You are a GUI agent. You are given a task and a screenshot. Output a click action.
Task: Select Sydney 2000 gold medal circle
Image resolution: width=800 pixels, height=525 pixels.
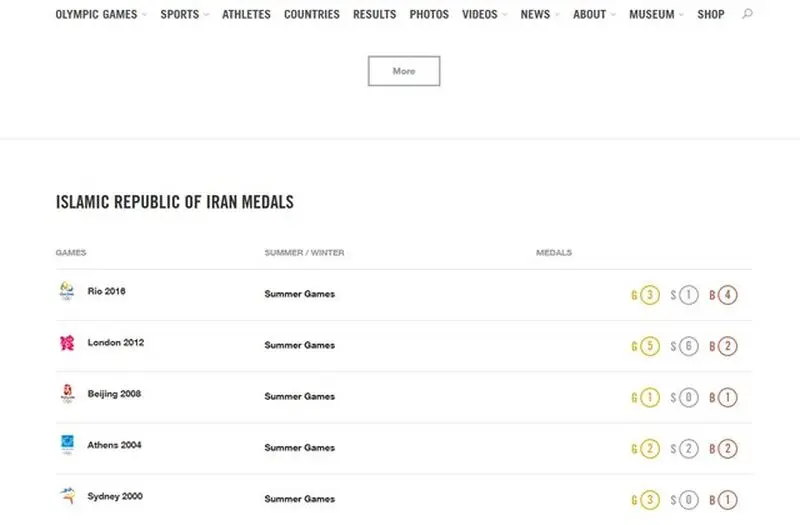point(649,500)
